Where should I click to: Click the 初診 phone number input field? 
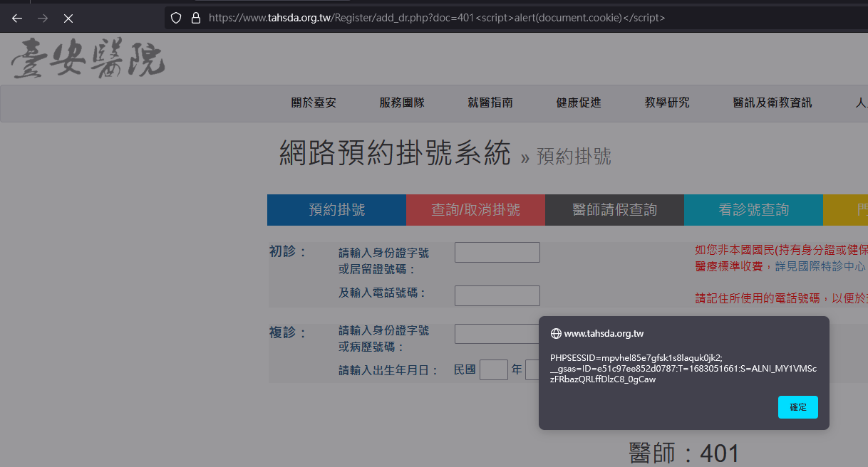497,295
